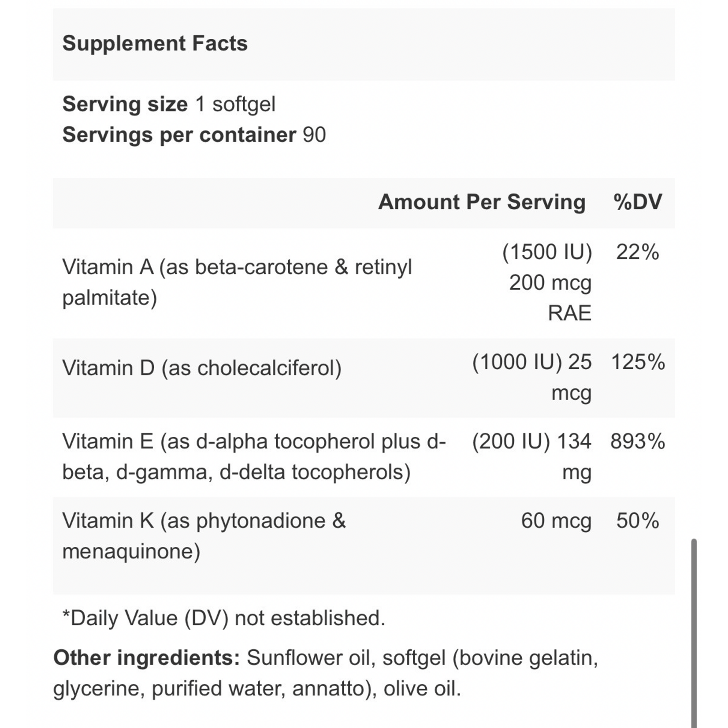Click the Serving size 1 softgel text
728x728 pixels.
click(169, 104)
